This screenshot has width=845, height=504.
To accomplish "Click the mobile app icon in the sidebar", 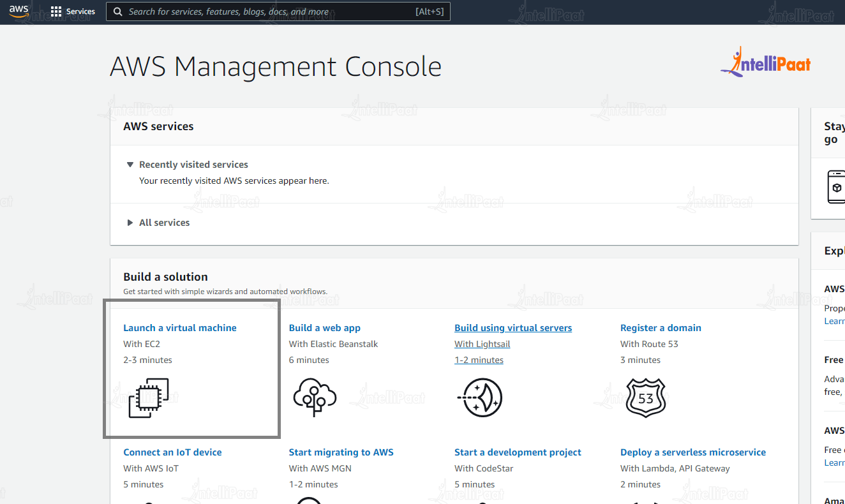I will [x=837, y=187].
